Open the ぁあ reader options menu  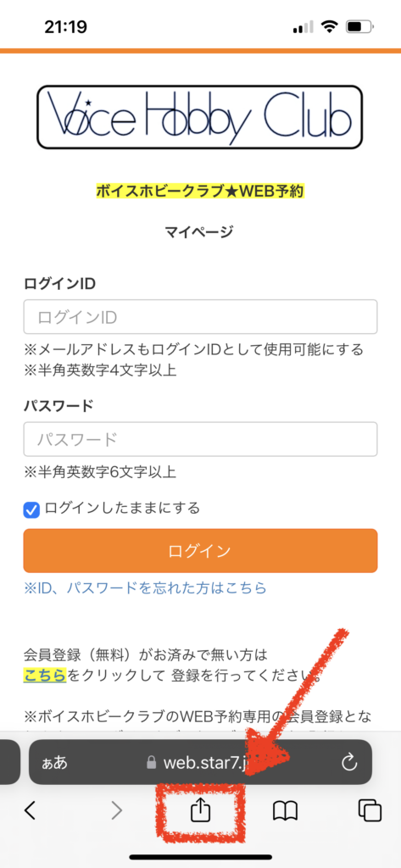tap(55, 763)
